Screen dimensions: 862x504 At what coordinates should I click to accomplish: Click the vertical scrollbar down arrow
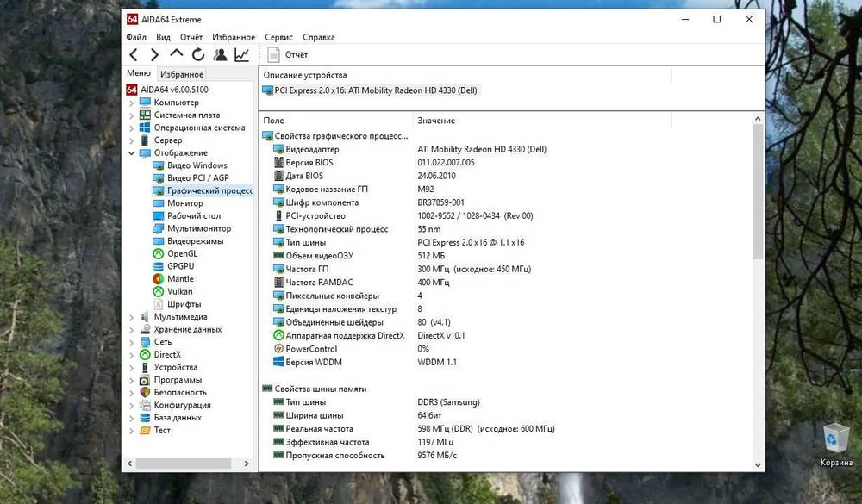pos(758,464)
